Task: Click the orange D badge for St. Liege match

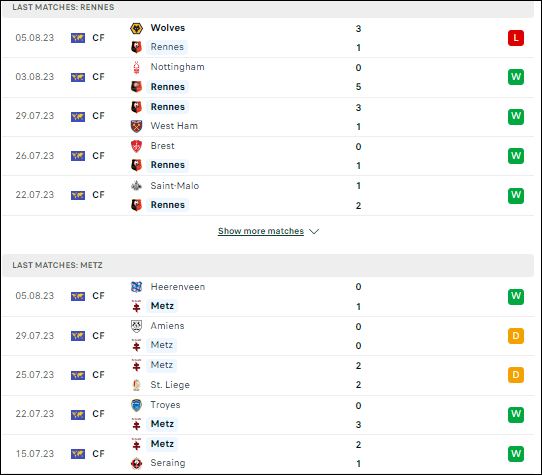Action: click(516, 375)
